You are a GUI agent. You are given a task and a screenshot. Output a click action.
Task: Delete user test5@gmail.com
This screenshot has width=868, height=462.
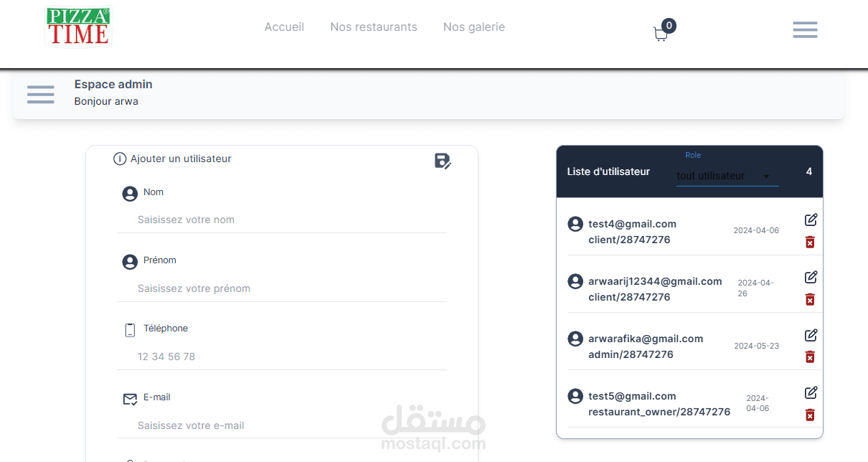810,415
